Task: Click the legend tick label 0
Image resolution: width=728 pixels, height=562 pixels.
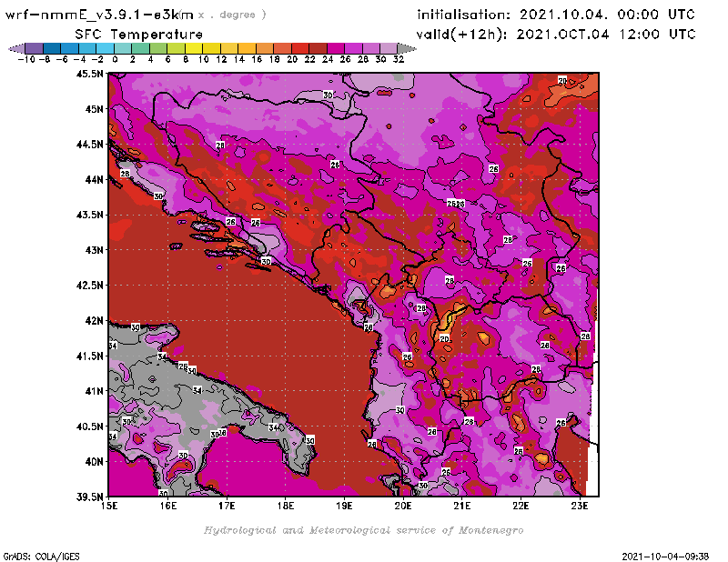Action: 115,59
